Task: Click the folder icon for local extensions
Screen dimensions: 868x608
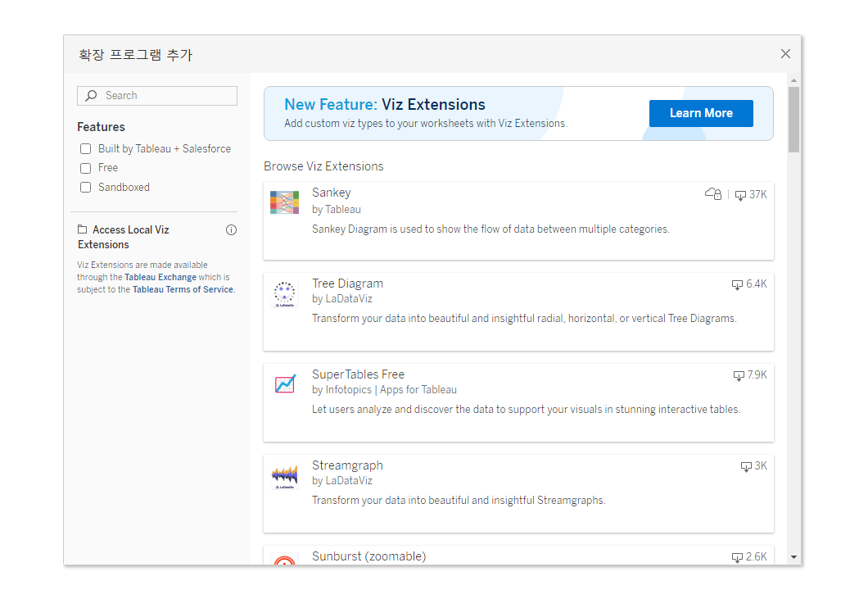Action: [83, 229]
